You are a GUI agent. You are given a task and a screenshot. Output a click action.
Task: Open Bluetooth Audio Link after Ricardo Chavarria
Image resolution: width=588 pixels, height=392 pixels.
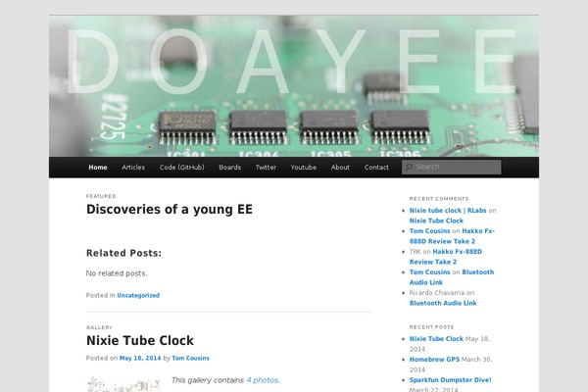click(443, 303)
